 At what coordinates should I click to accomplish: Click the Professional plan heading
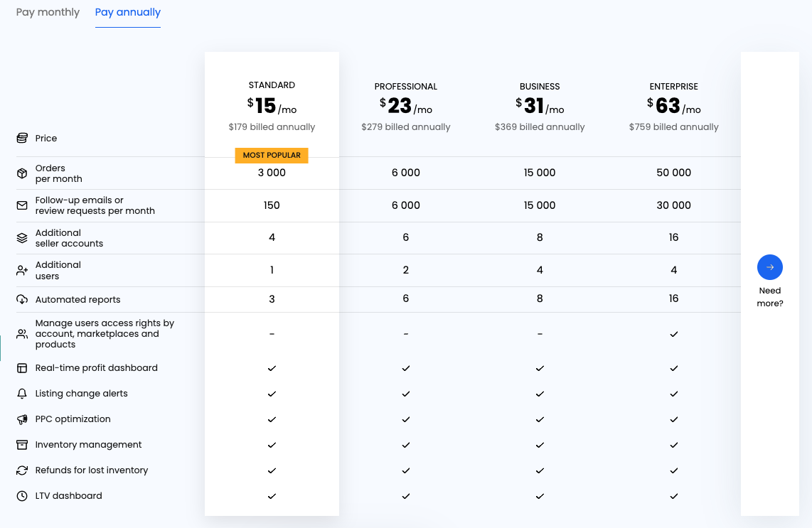tap(406, 87)
